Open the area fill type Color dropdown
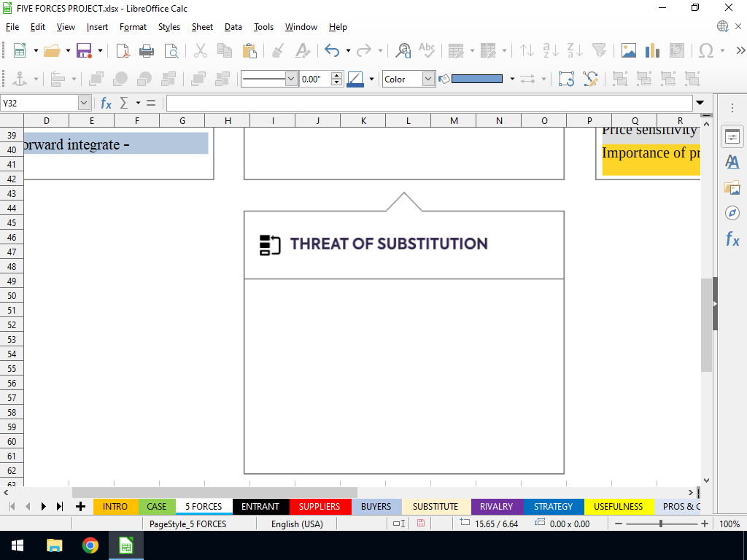 tap(428, 79)
